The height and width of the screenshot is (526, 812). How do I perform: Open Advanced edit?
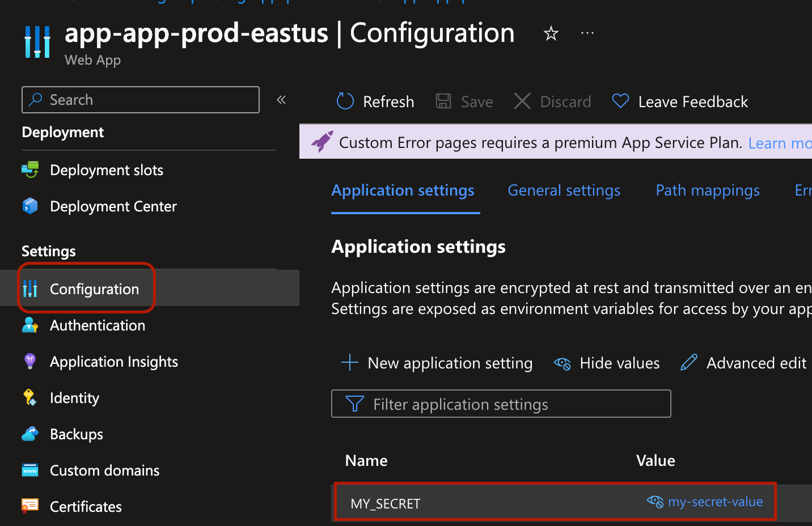coord(756,363)
